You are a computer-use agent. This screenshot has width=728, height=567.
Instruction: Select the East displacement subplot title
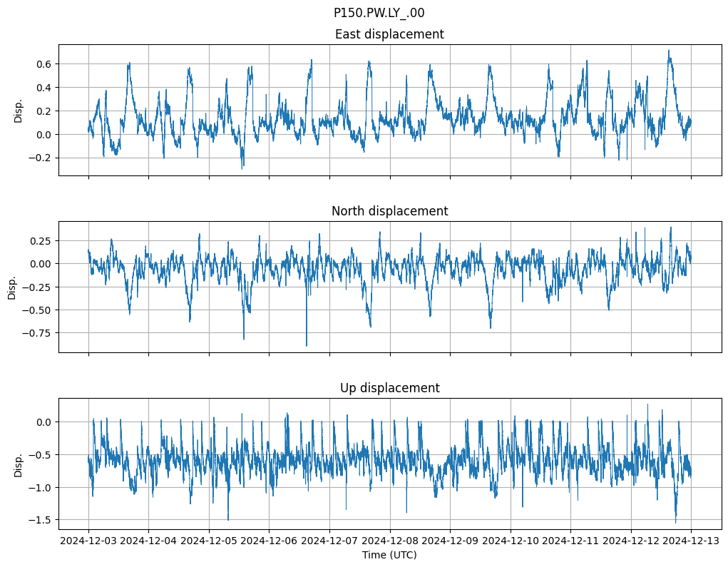[x=389, y=34]
